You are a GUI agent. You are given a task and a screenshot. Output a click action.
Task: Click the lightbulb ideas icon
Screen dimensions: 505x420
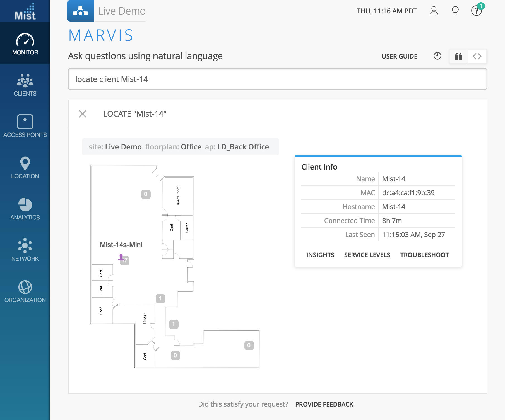(455, 11)
